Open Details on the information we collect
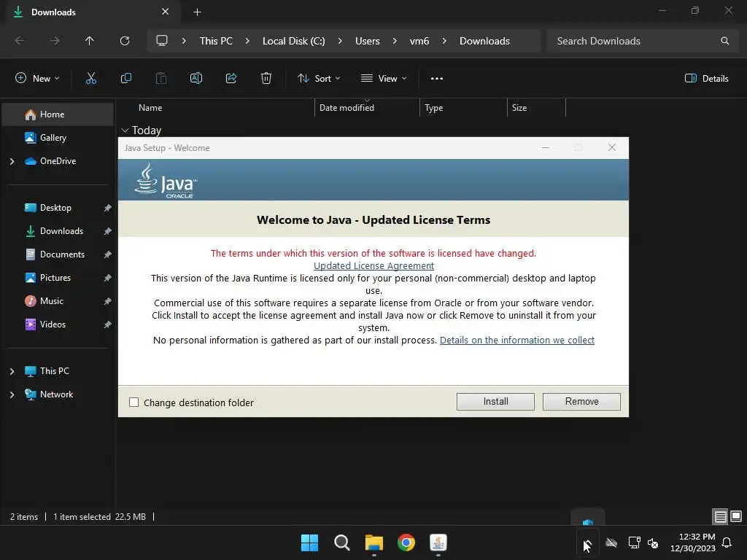This screenshot has height=560, width=747. point(517,340)
